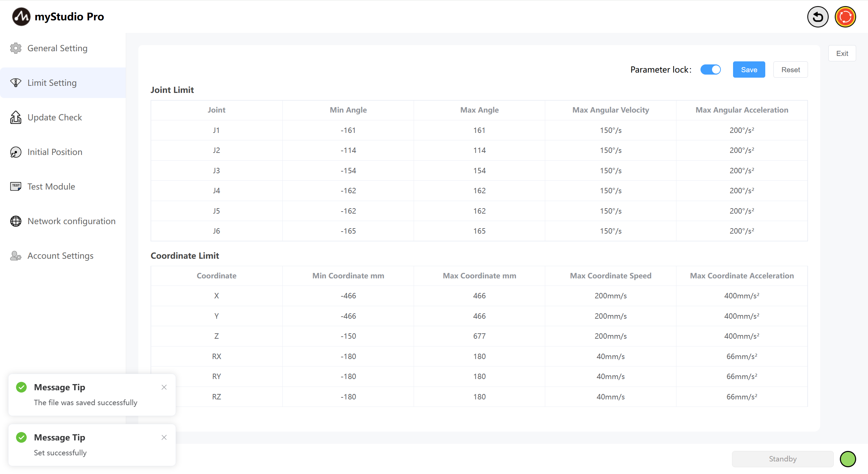868x474 pixels.
Task: Dismiss the 'file was saved successfully' tip
Action: point(164,387)
